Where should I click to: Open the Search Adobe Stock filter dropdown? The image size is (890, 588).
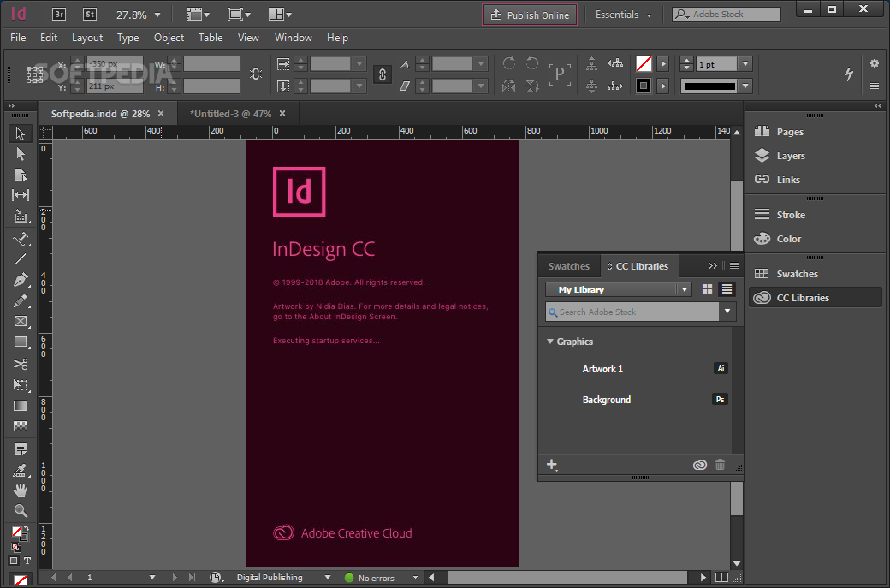click(x=727, y=312)
